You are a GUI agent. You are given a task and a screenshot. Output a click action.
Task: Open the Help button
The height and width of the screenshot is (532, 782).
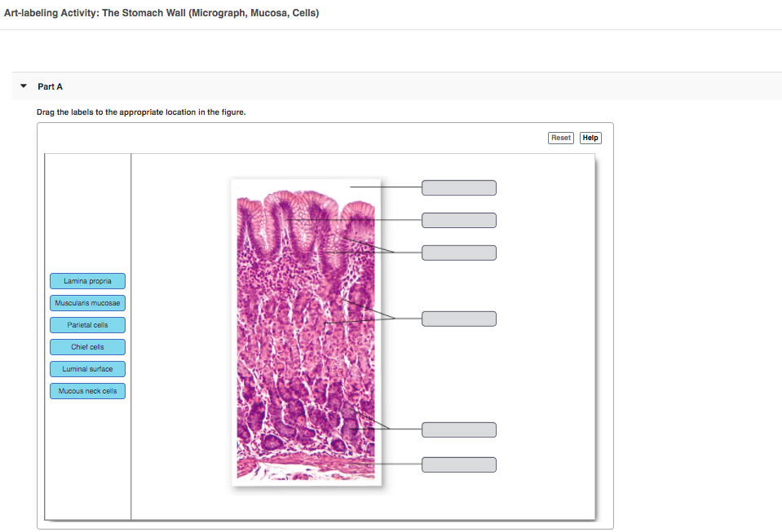click(x=590, y=138)
